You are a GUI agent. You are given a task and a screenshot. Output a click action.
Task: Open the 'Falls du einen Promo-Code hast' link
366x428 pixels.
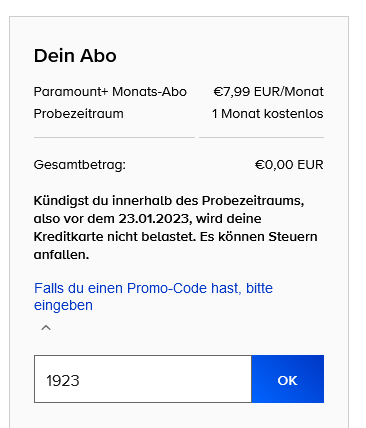(137, 288)
